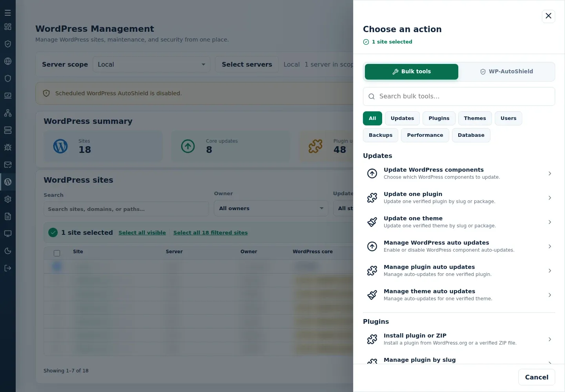
Task: Filter tools by the Updates chip
Action: coord(402,118)
